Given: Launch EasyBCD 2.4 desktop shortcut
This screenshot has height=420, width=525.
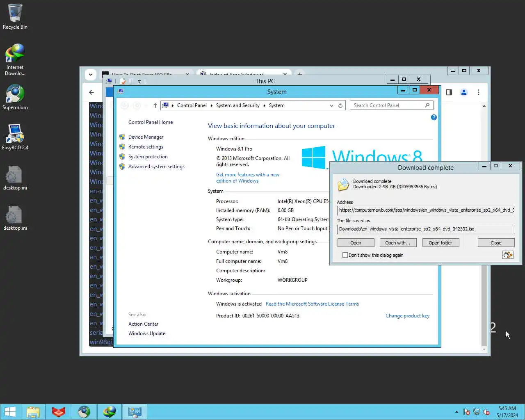Looking at the screenshot, I should pyautogui.click(x=15, y=137).
